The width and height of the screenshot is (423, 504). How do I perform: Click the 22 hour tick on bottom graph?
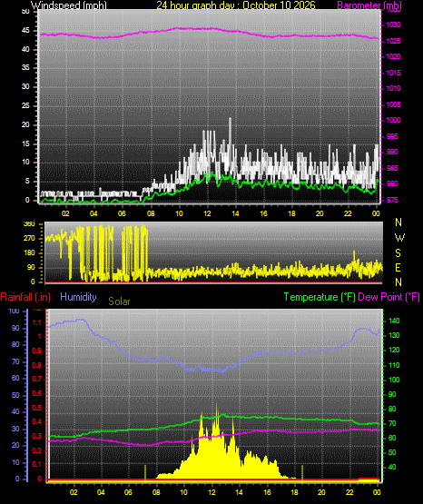pyautogui.click(x=349, y=492)
